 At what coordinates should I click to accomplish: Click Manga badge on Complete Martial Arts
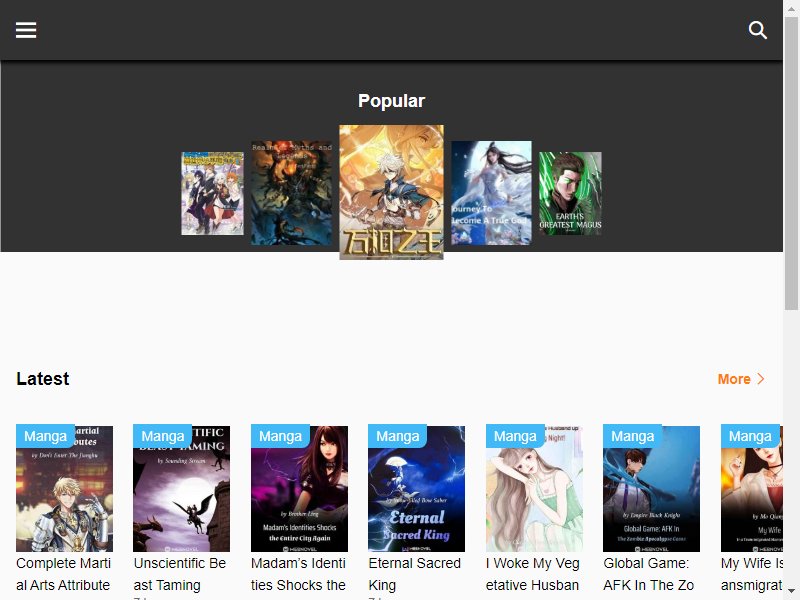45,436
